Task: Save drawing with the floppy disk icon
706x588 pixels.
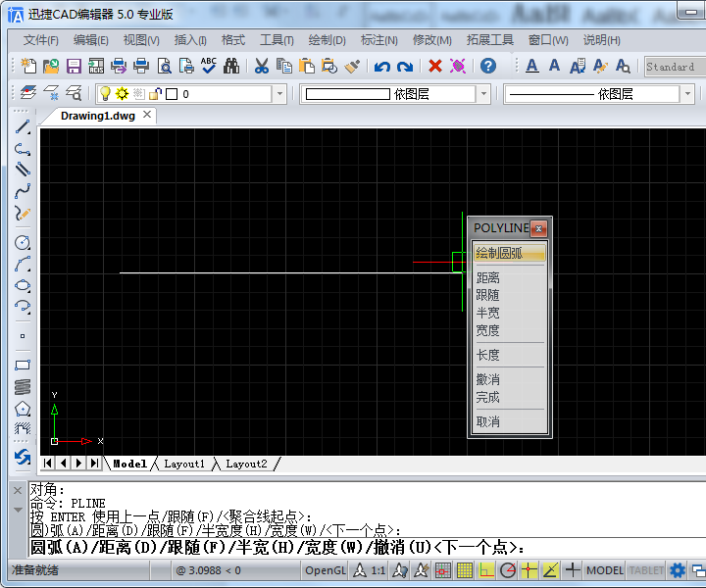Action: pyautogui.click(x=74, y=66)
